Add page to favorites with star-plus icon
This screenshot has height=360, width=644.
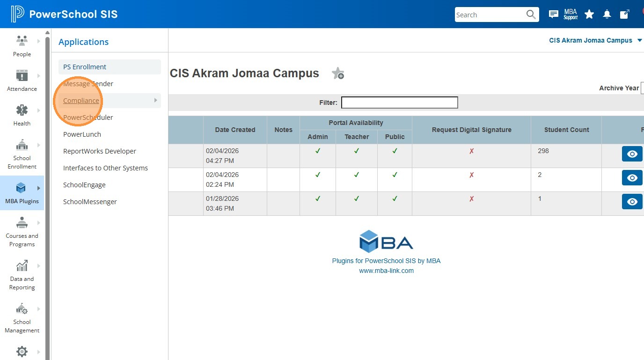[337, 73]
